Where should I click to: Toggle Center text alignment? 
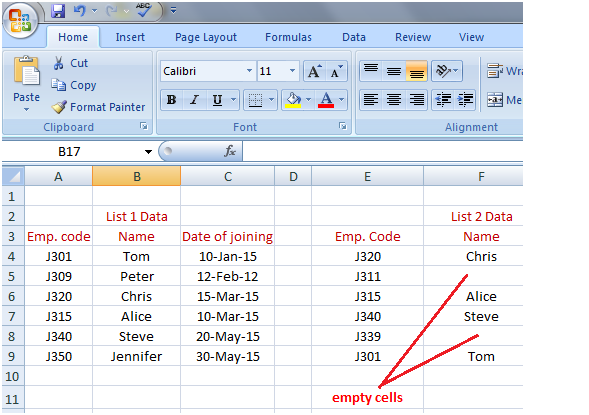pyautogui.click(x=394, y=100)
